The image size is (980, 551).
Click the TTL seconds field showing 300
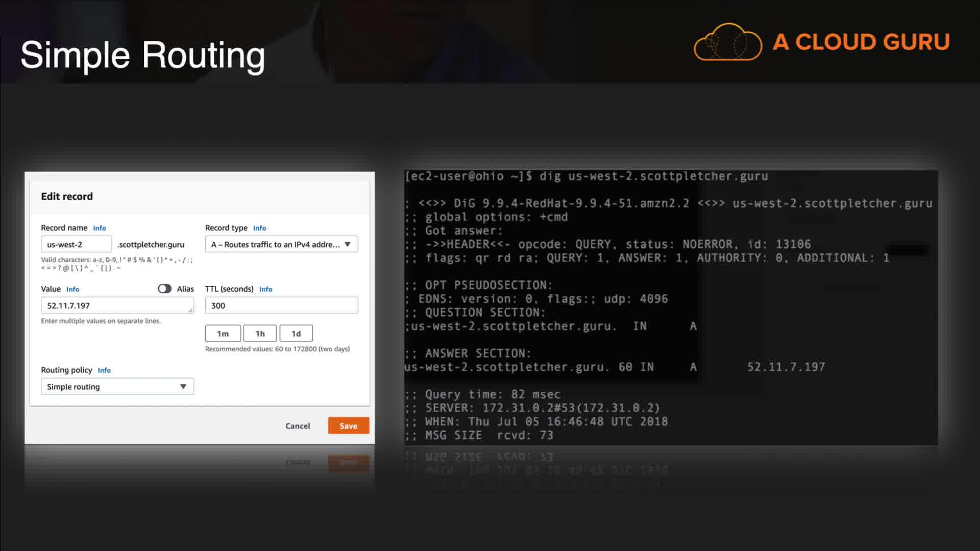[x=281, y=306]
